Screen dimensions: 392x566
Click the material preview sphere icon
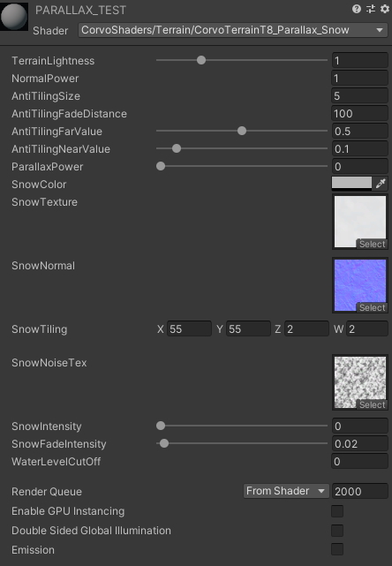click(14, 16)
